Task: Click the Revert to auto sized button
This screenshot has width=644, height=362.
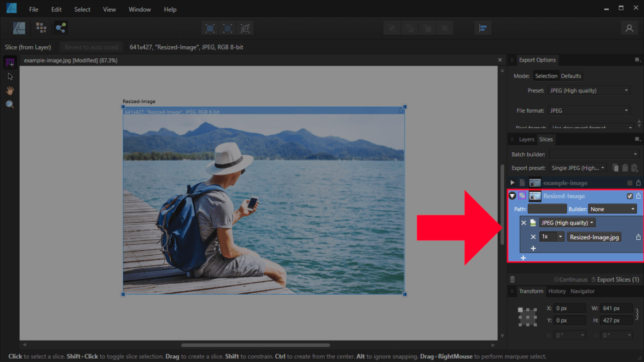Action: [91, 47]
